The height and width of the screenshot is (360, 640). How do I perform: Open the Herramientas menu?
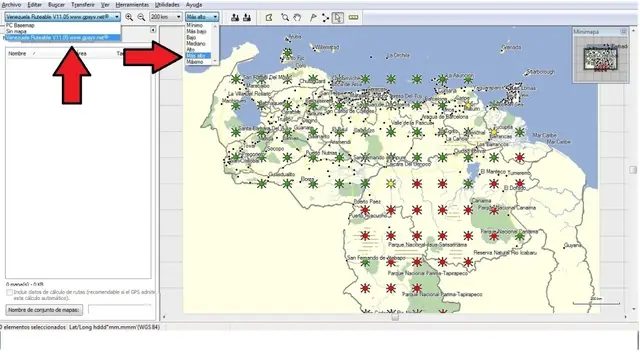click(132, 5)
